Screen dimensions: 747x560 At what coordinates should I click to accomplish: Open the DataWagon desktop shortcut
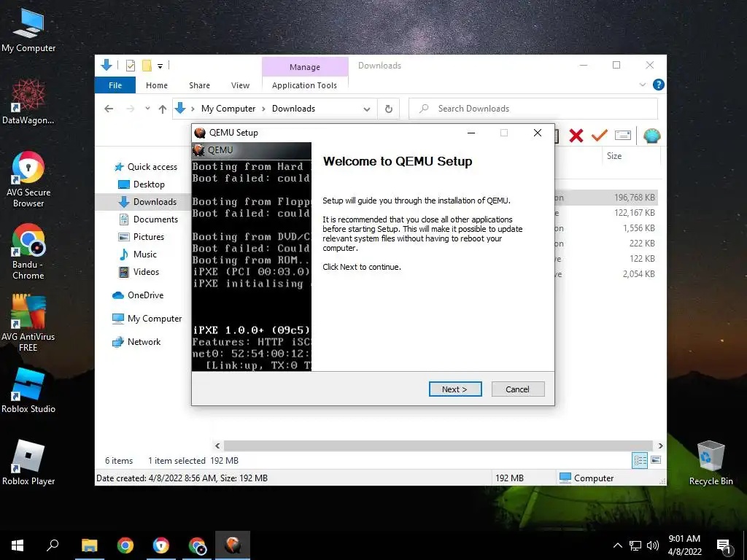(28, 102)
